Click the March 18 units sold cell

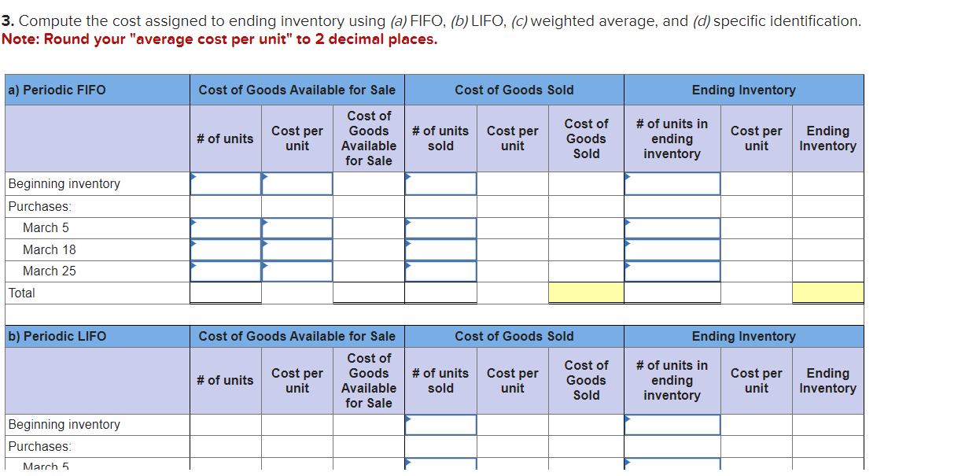(440, 249)
